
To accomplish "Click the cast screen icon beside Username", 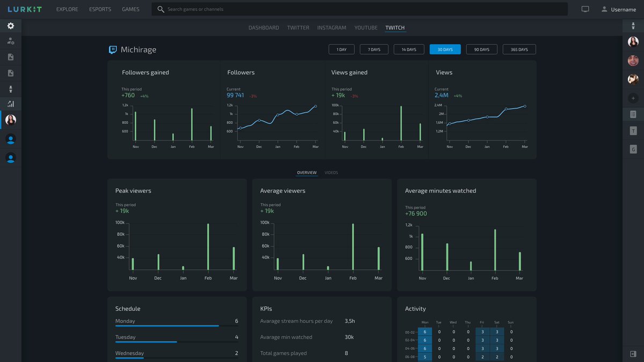I will point(585,9).
